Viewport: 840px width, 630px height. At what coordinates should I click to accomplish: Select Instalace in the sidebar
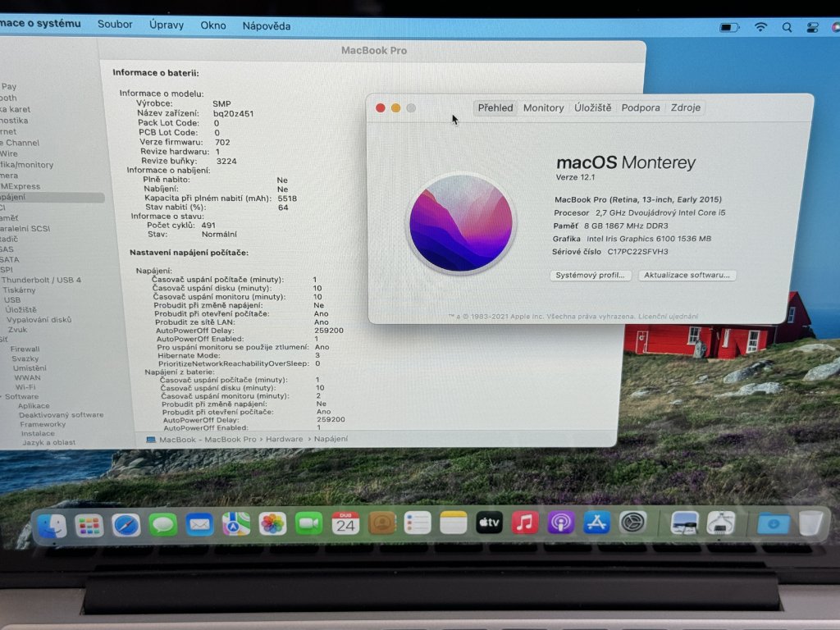coord(38,433)
